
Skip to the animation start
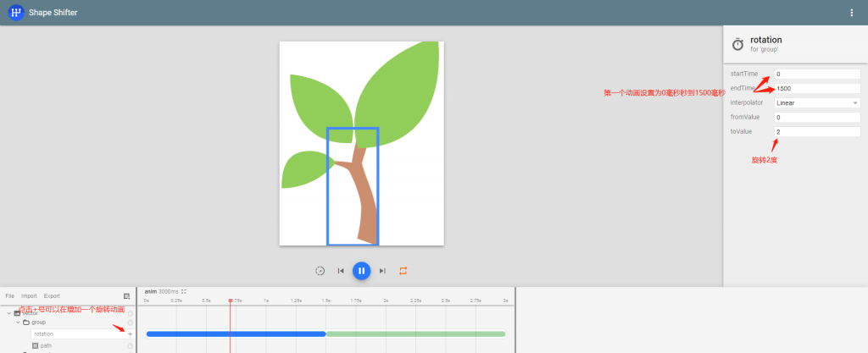(x=341, y=271)
